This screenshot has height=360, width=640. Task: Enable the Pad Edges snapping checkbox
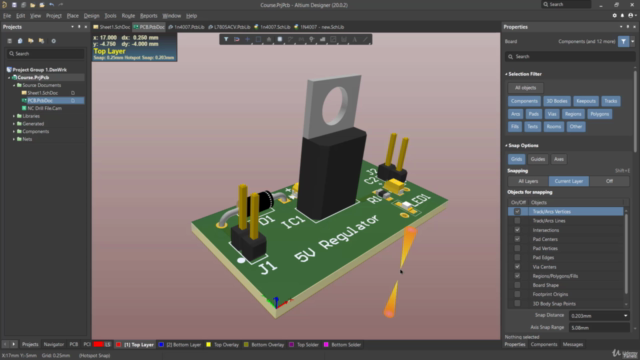[517, 258]
